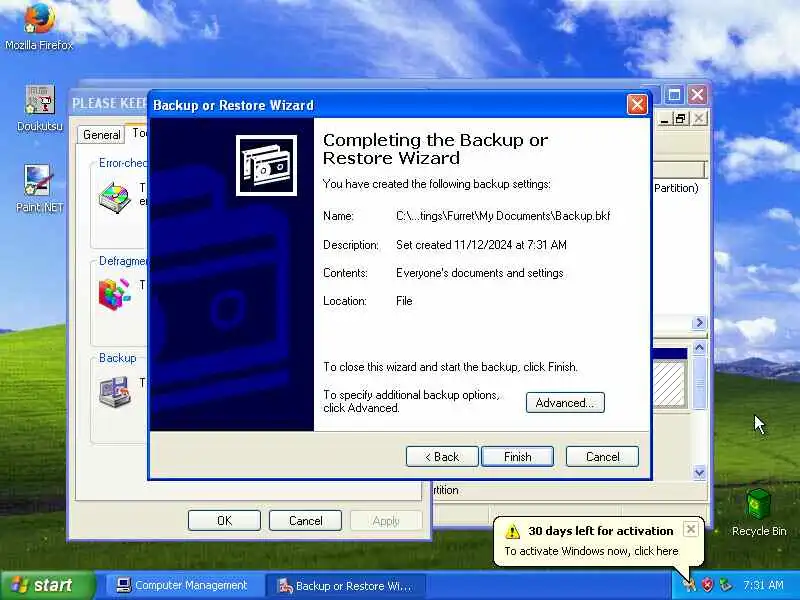Click the Backup group label in properties
Screen dimensions: 800x600
[117, 358]
